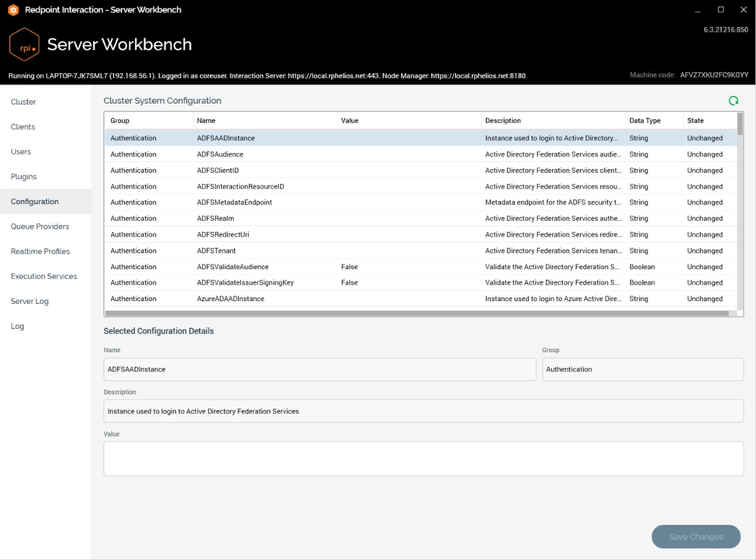Show Execution Services
Image resolution: width=756 pixels, height=560 pixels.
[x=43, y=276]
